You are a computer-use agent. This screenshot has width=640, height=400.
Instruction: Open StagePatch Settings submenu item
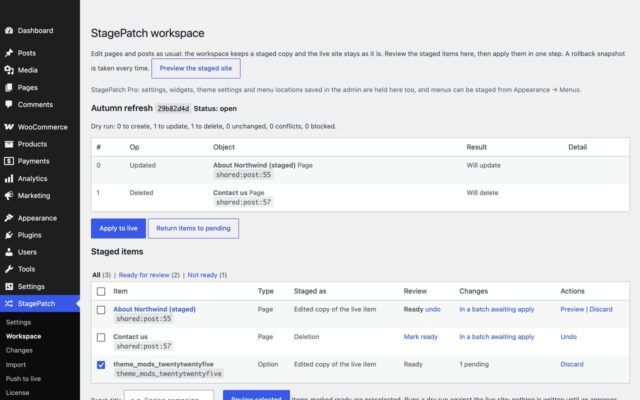click(18, 322)
